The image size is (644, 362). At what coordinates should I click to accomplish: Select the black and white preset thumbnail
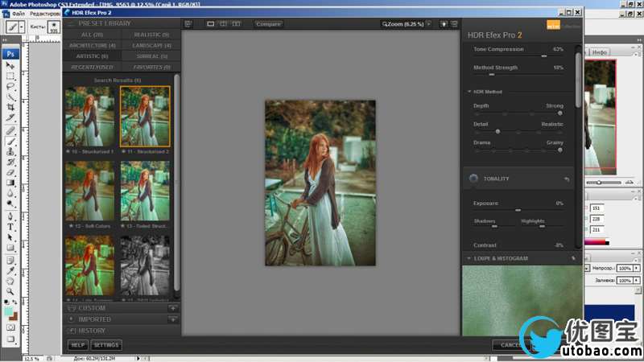click(x=145, y=265)
